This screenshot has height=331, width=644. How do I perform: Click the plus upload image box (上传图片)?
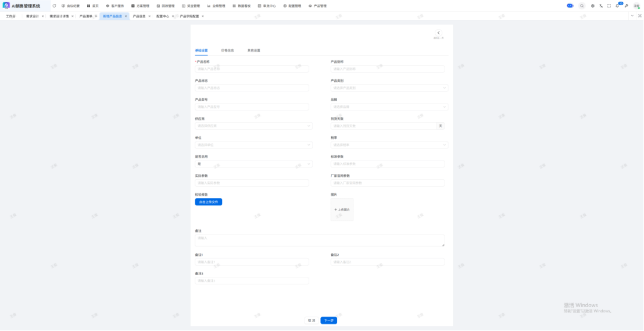pyautogui.click(x=342, y=209)
